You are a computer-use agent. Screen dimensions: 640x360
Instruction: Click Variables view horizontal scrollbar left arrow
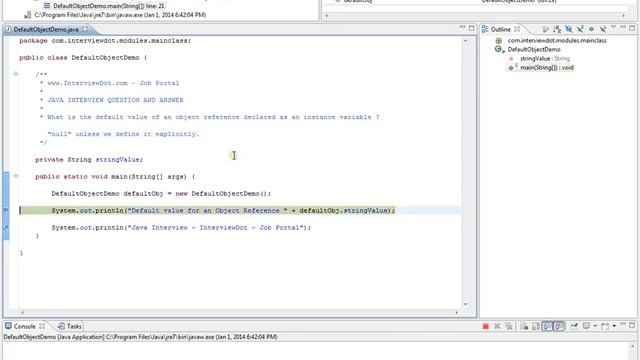327,16
